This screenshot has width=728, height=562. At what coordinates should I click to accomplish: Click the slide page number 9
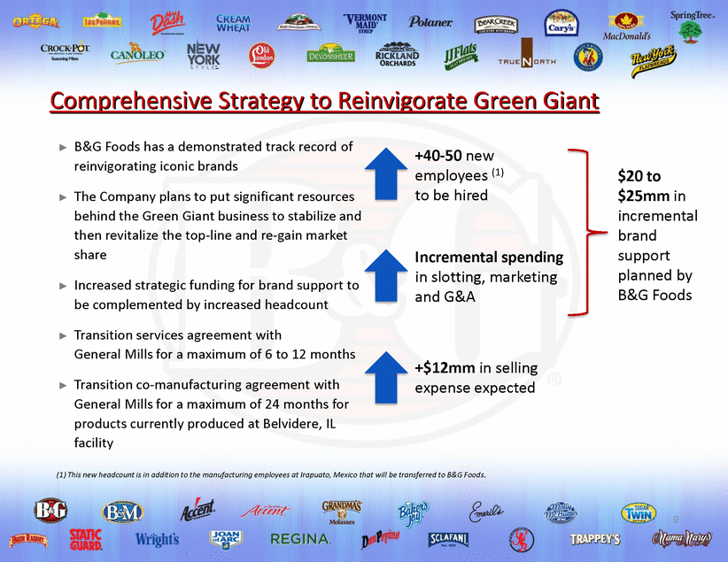point(676,519)
